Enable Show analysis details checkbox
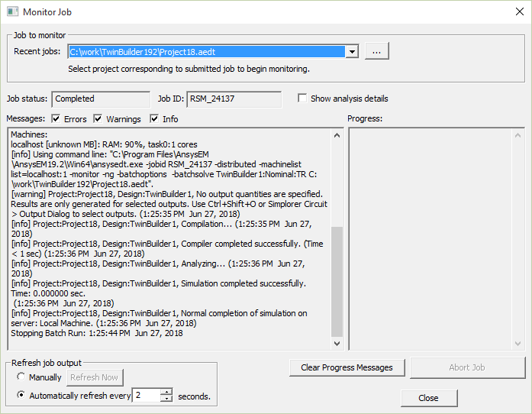Image resolution: width=532 pixels, height=414 pixels. pyautogui.click(x=302, y=98)
